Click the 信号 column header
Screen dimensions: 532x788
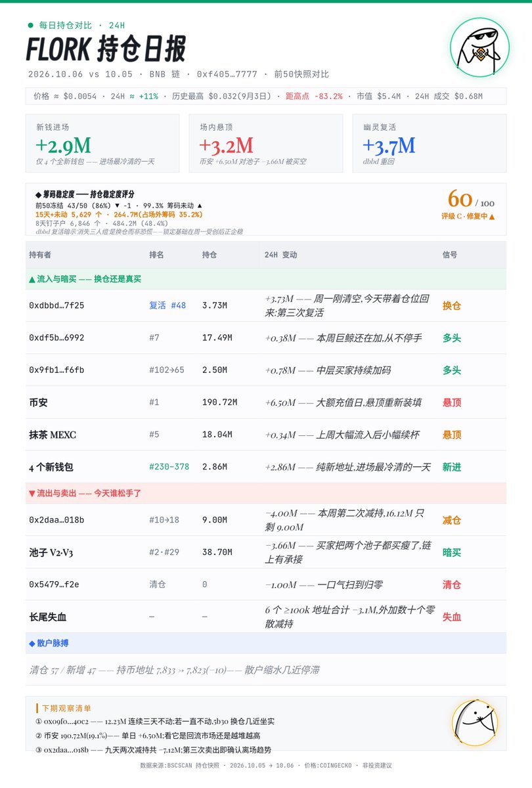450,255
